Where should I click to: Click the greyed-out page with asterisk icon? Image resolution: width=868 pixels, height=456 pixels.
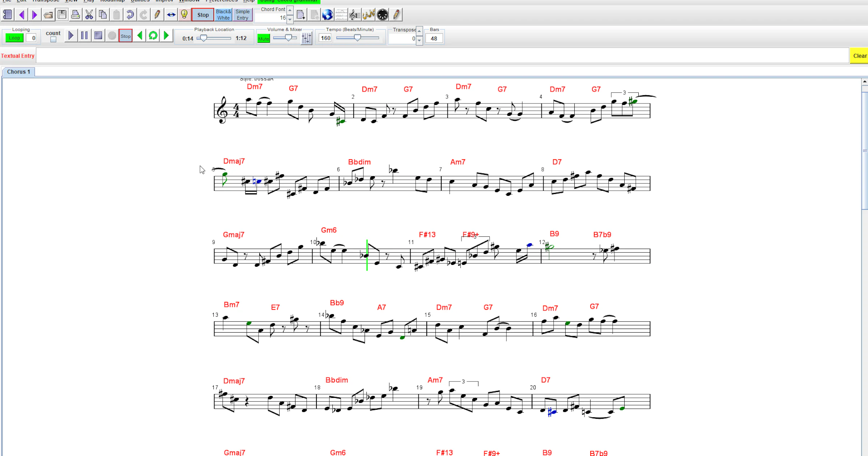[x=314, y=15]
